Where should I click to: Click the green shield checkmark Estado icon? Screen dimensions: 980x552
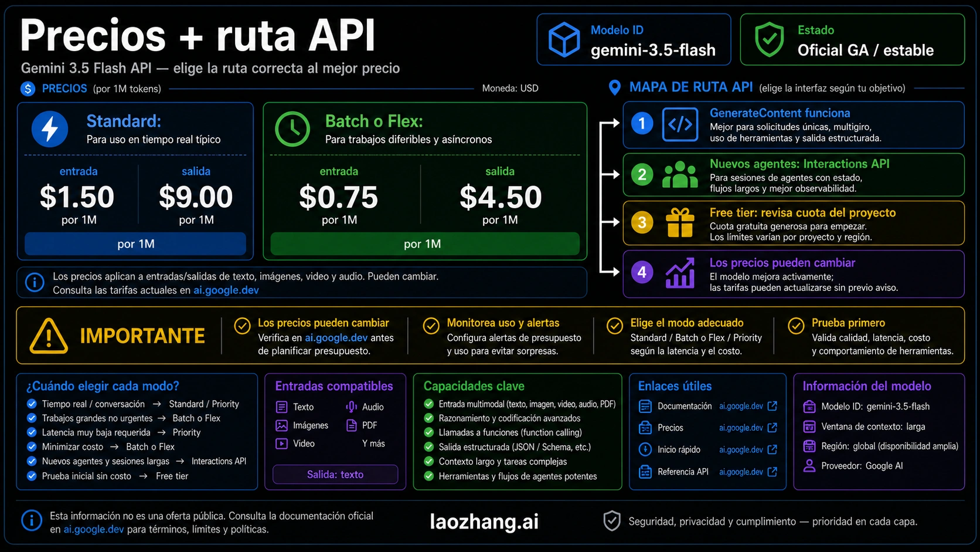pyautogui.click(x=769, y=39)
